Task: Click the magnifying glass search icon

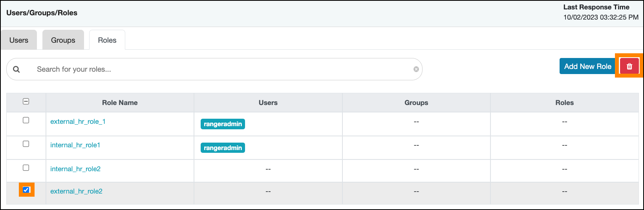Action: [16, 69]
